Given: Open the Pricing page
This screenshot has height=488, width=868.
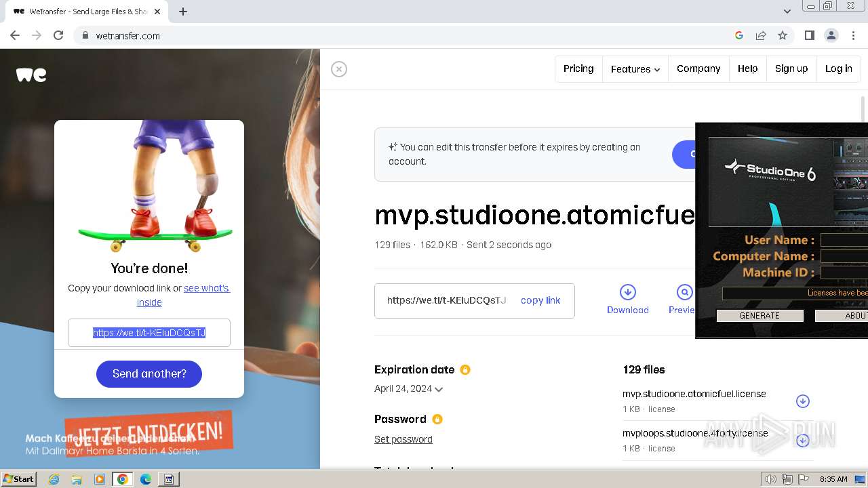Looking at the screenshot, I should pyautogui.click(x=578, y=68).
